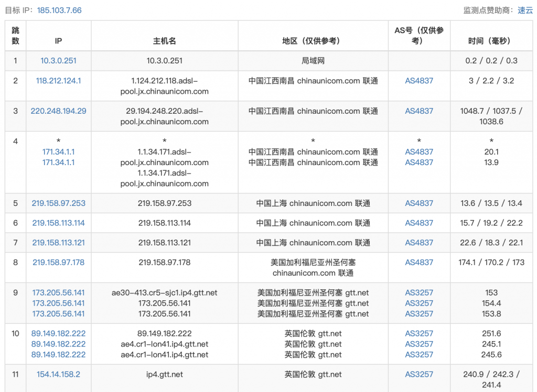The height and width of the screenshot is (392, 537).
Task: Select the AS号（仅供参考）column header
Action: [x=419, y=36]
